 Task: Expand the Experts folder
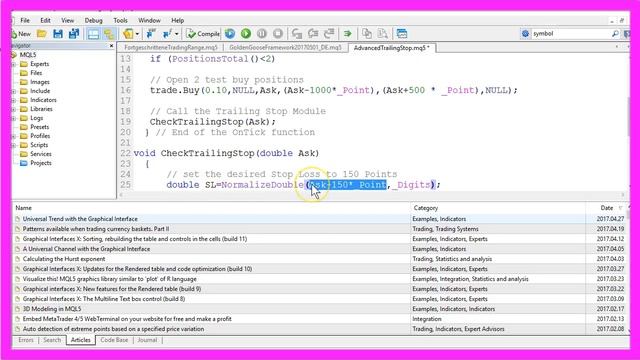pos(14,64)
